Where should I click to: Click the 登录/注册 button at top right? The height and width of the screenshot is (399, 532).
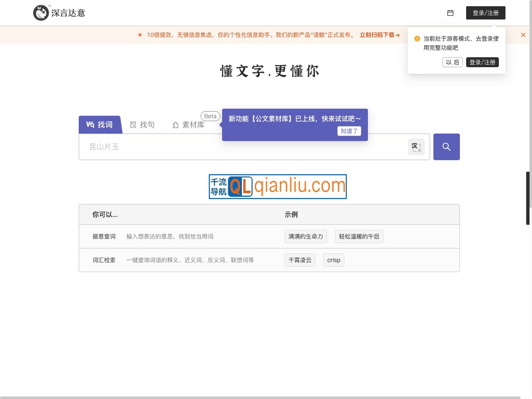pos(486,13)
